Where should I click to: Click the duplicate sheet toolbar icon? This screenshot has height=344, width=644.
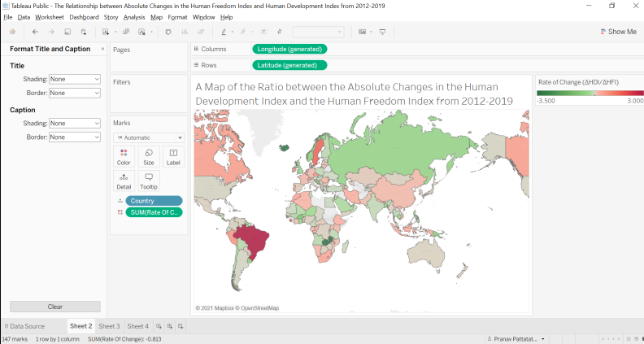pos(126,32)
